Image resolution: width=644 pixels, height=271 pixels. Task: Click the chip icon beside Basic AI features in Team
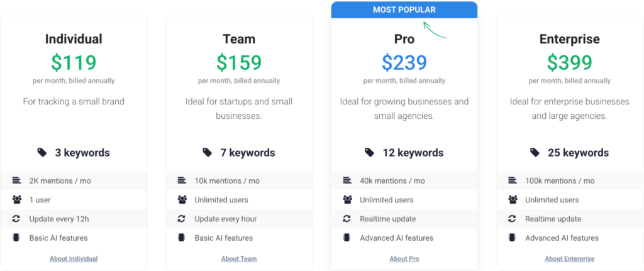coord(182,238)
